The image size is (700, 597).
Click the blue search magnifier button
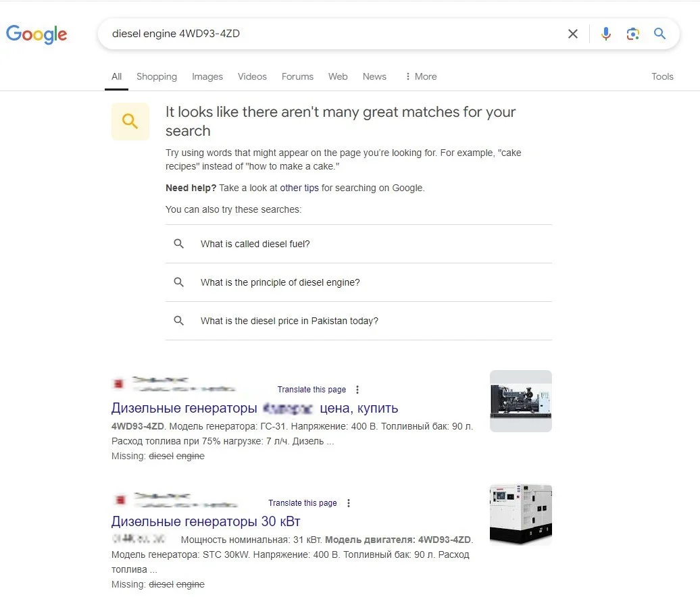tap(660, 34)
